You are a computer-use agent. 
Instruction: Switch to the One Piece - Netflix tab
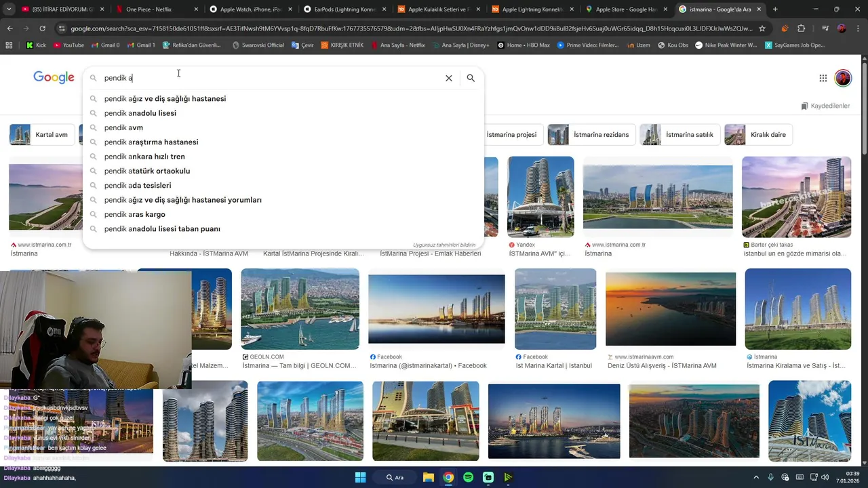(x=155, y=9)
